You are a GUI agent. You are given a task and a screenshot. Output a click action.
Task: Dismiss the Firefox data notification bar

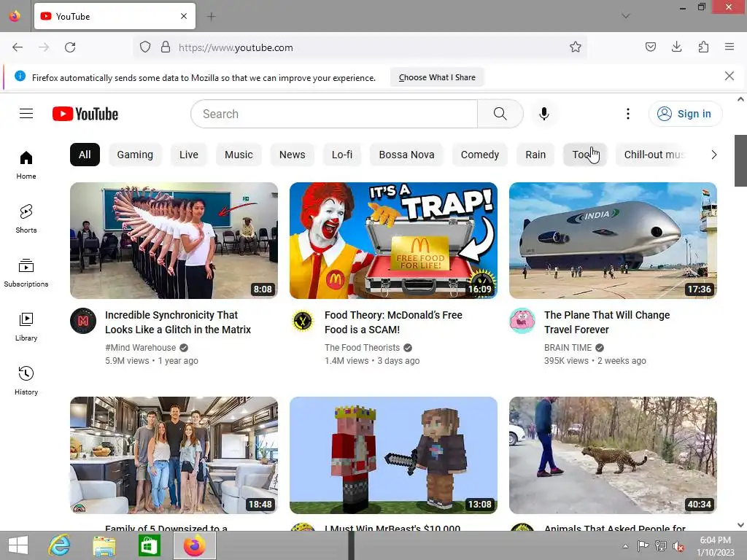[x=729, y=76]
